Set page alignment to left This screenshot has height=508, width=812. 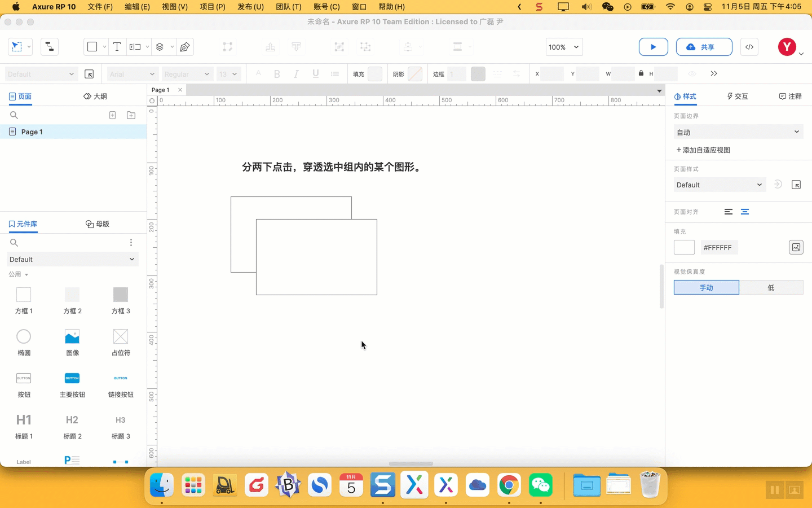[x=729, y=212]
